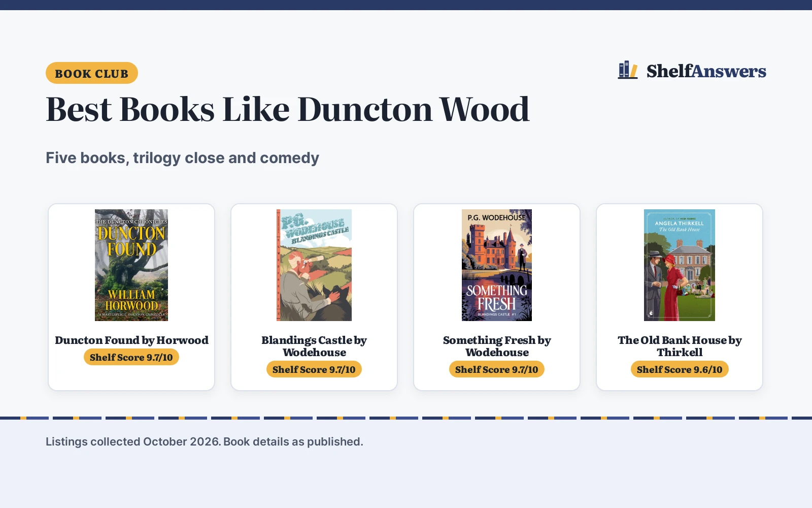This screenshot has height=508, width=812.
Task: Click the title Something Fresh by Wodehouse
Action: click(x=497, y=346)
